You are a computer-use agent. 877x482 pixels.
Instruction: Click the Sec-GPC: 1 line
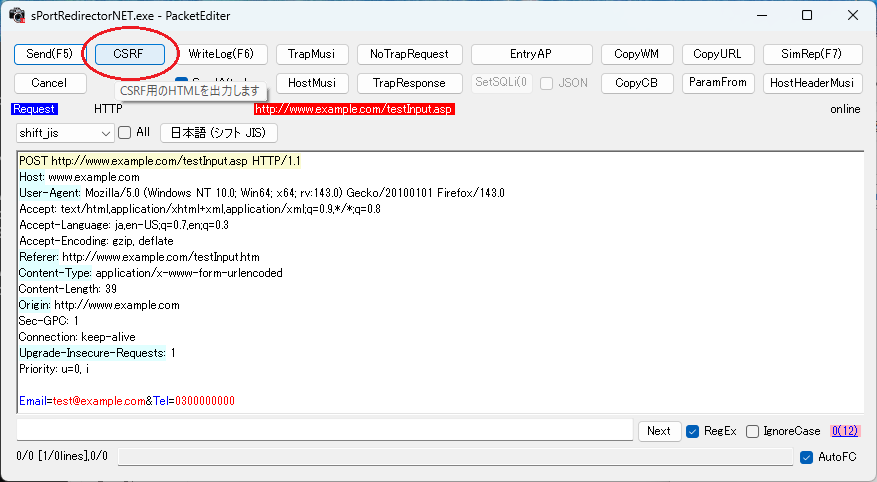49,321
